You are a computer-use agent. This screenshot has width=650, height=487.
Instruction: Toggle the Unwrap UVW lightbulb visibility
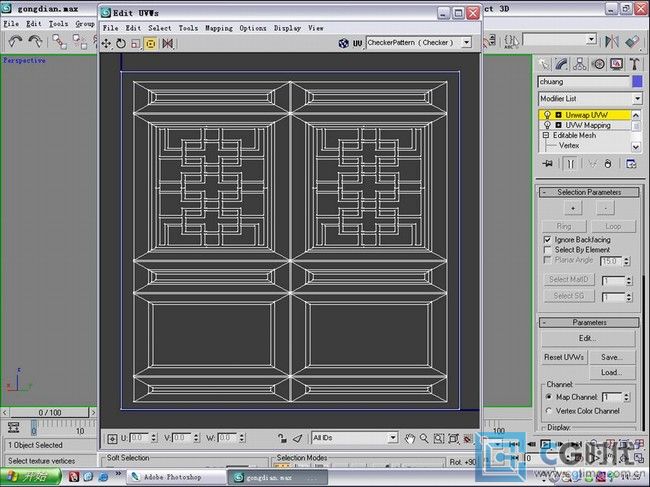pos(547,115)
